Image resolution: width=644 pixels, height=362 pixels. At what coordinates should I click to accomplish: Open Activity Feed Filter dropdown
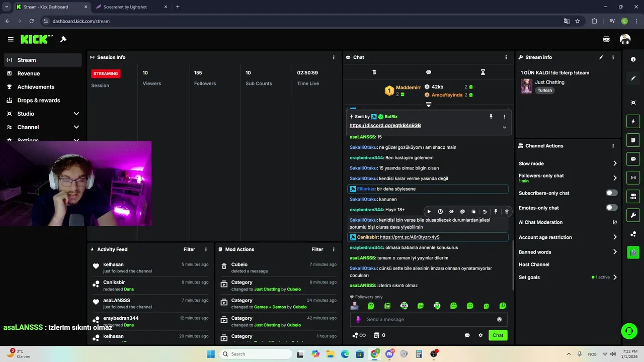coord(189,249)
